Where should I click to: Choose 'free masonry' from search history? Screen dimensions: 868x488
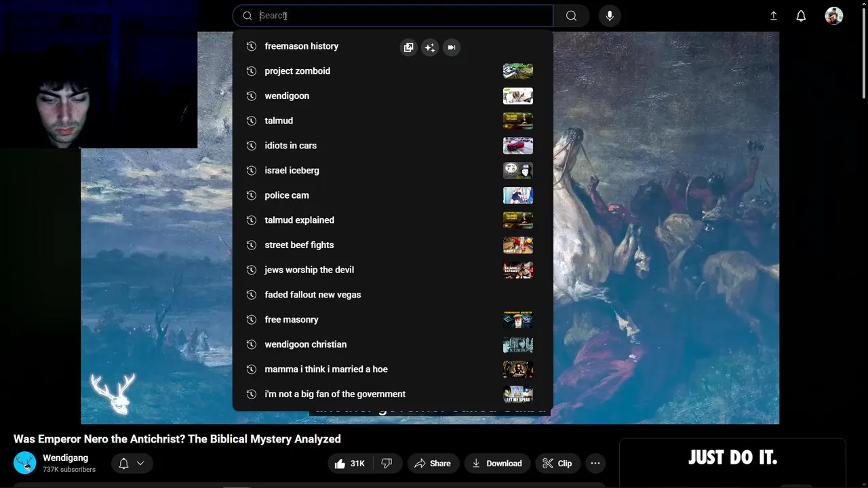point(393,319)
